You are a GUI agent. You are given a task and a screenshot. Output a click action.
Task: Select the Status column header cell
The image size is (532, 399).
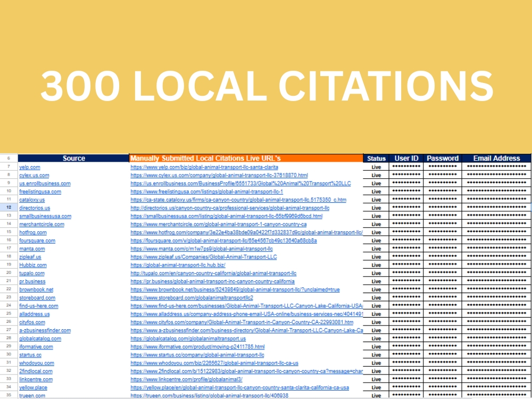[x=376, y=158]
